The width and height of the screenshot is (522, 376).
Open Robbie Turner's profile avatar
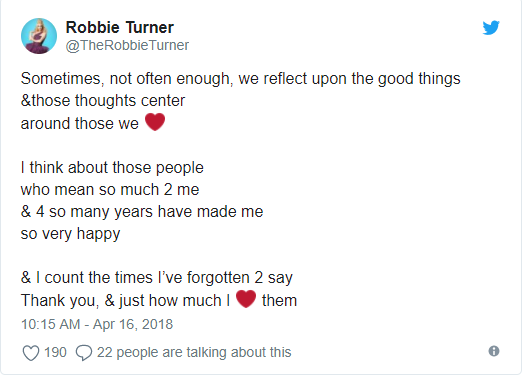(39, 36)
